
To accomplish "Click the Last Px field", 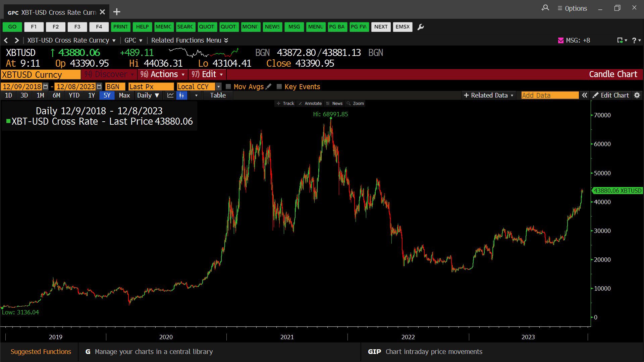I will (151, 86).
